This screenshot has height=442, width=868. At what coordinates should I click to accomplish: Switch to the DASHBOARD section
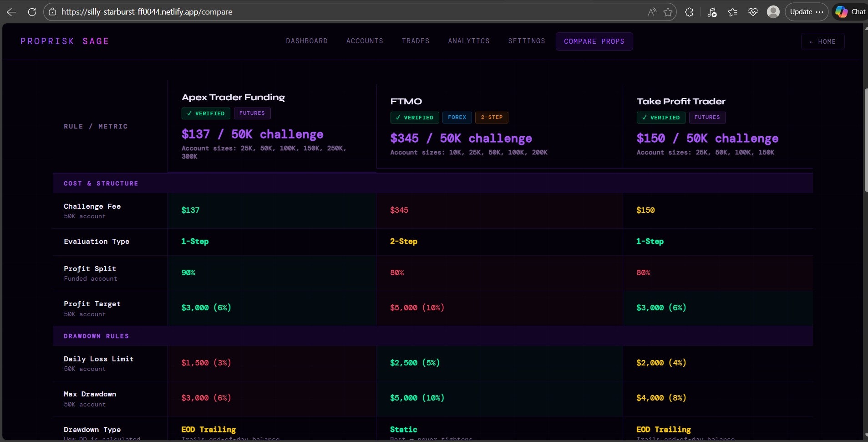coord(307,41)
